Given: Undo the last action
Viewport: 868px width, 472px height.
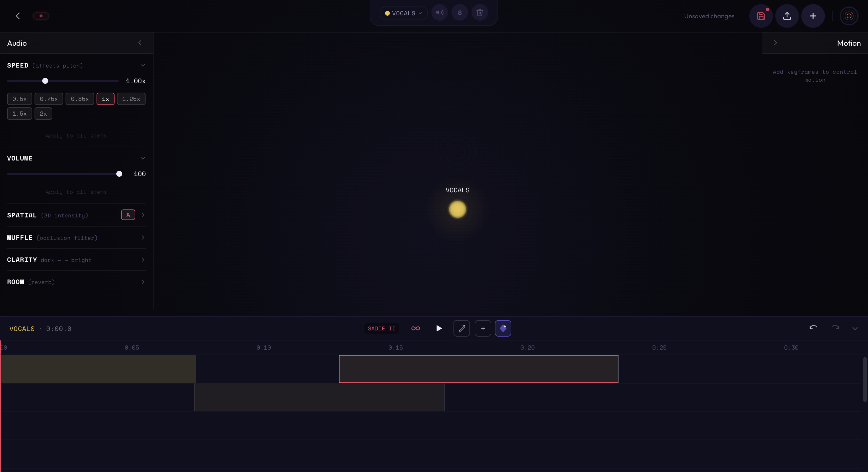Looking at the screenshot, I should click(x=813, y=327).
